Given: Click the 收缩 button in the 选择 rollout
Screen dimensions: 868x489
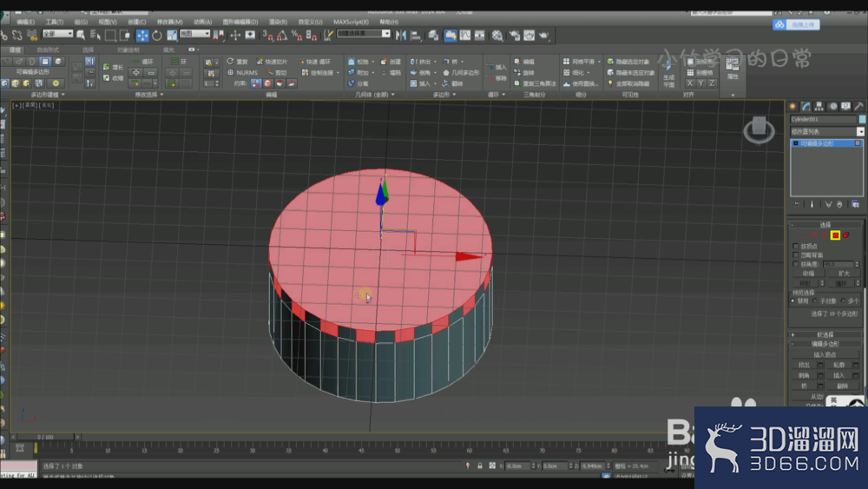Looking at the screenshot, I should pyautogui.click(x=808, y=274).
